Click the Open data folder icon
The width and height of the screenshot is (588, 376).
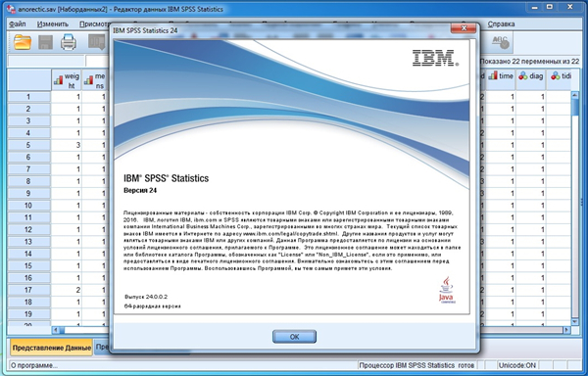pos(23,42)
